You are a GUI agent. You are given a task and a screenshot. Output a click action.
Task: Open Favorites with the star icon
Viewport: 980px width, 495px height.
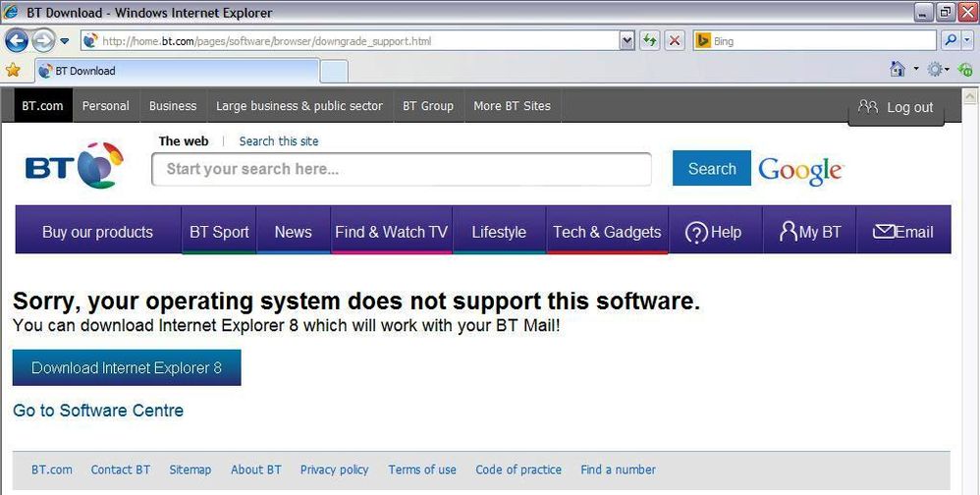13,70
